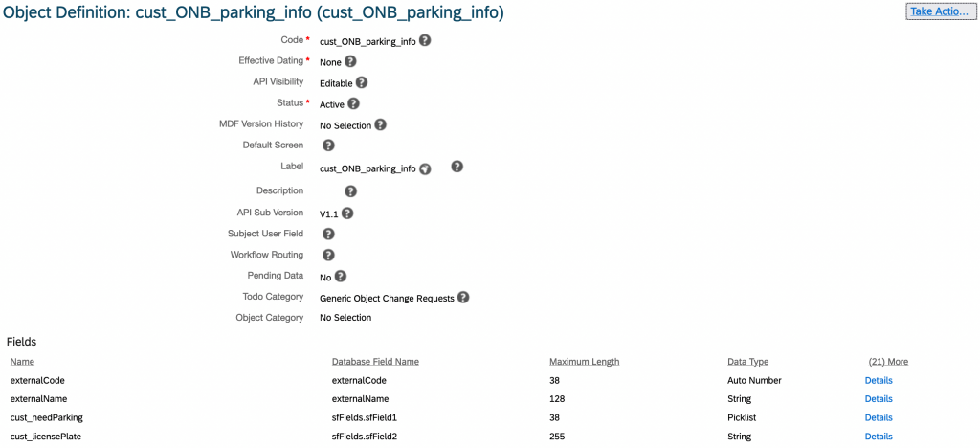Click help icon for API Sub Version
Image resolution: width=980 pixels, height=448 pixels.
tap(347, 213)
